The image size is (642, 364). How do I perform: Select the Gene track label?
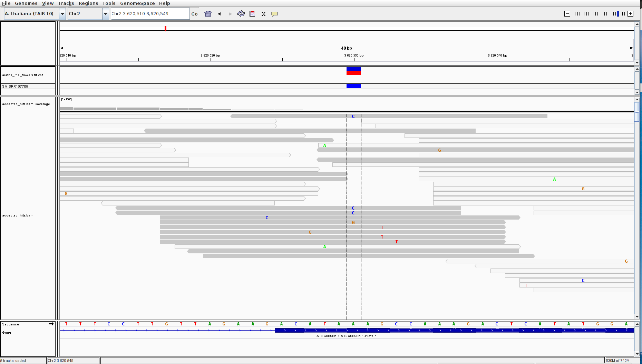(7, 332)
